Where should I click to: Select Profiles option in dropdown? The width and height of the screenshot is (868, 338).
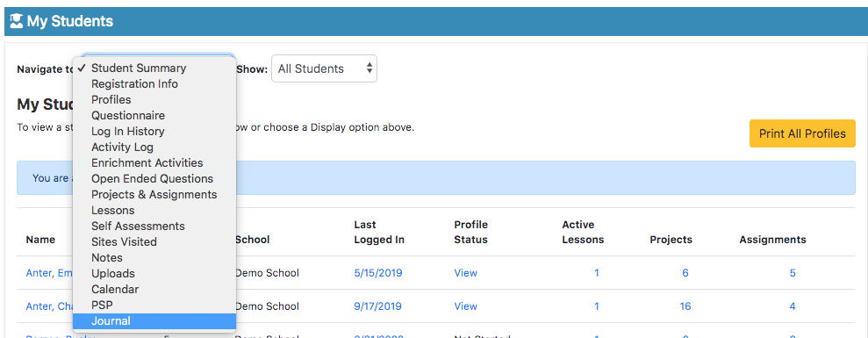pos(154,100)
